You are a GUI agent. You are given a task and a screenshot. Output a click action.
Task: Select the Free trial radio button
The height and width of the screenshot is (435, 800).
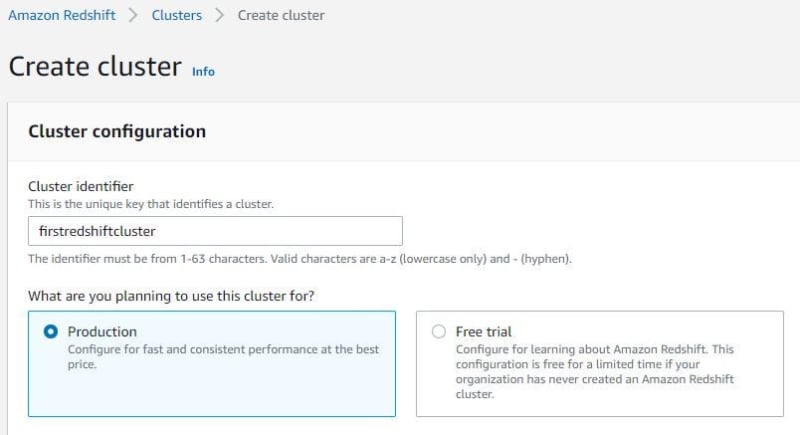(x=439, y=331)
